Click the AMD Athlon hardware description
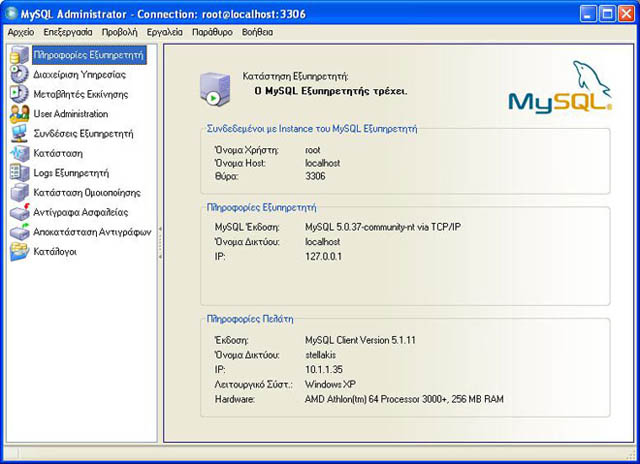The image size is (640, 464). 404,399
